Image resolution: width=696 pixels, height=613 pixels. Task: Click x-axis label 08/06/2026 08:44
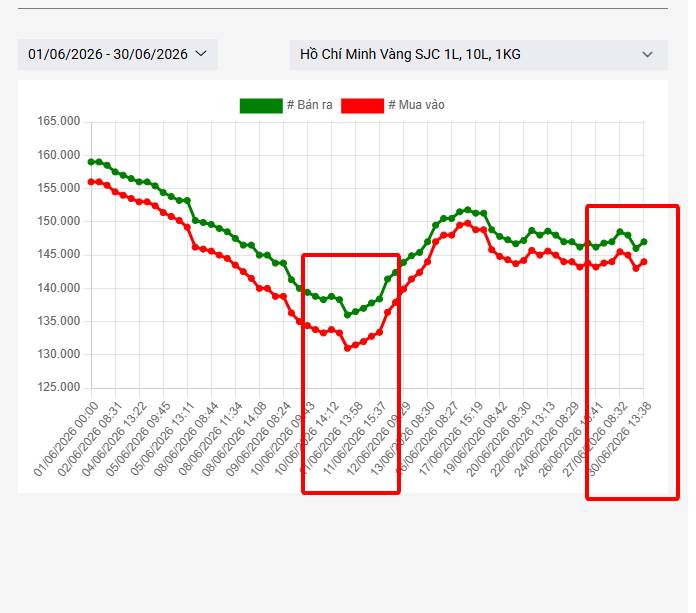pos(186,439)
